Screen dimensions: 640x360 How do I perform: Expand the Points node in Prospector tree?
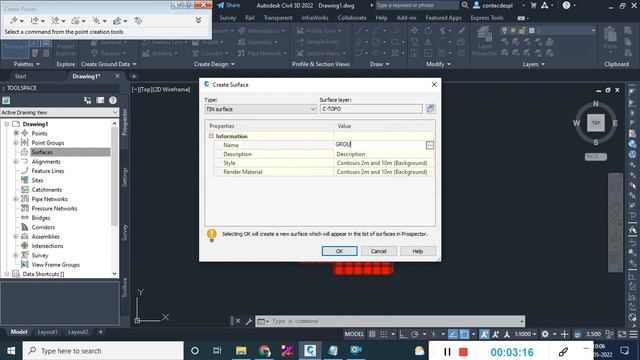[16, 133]
